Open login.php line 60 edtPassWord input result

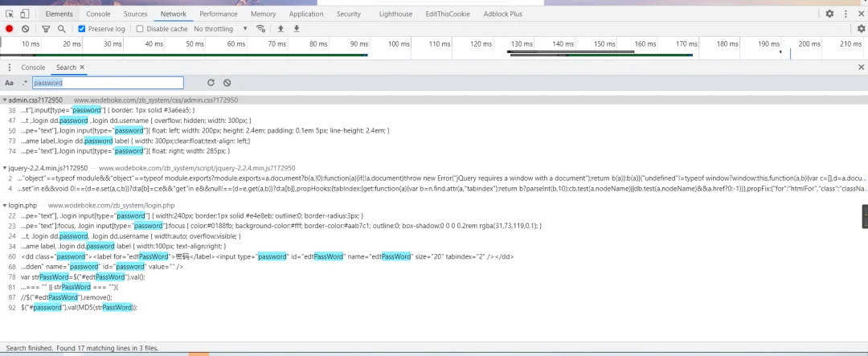[x=434, y=256]
